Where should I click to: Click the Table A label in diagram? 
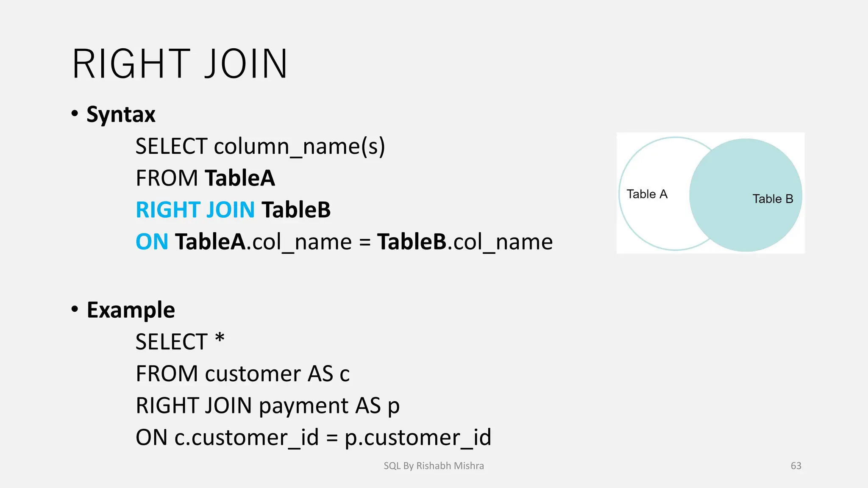pos(647,194)
